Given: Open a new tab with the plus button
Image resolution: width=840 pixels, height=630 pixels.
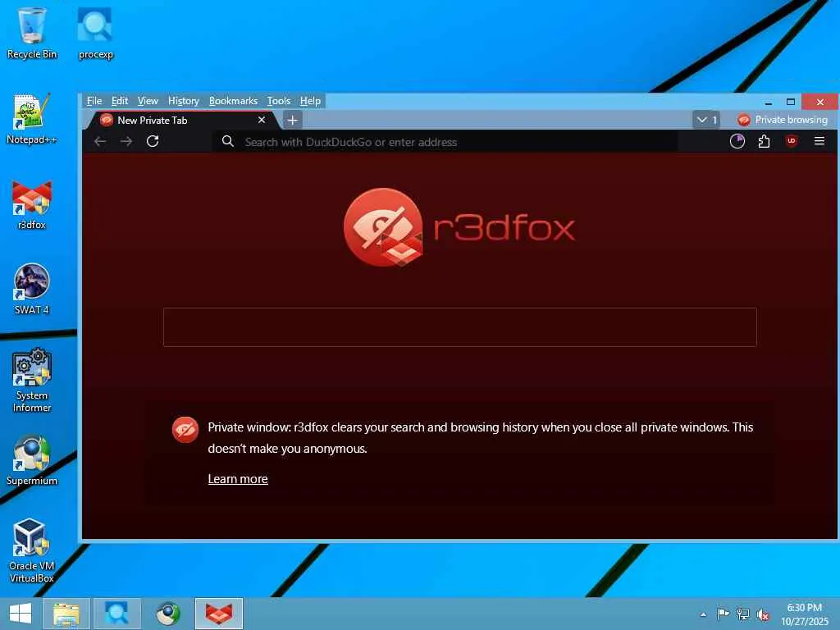Looking at the screenshot, I should (293, 120).
